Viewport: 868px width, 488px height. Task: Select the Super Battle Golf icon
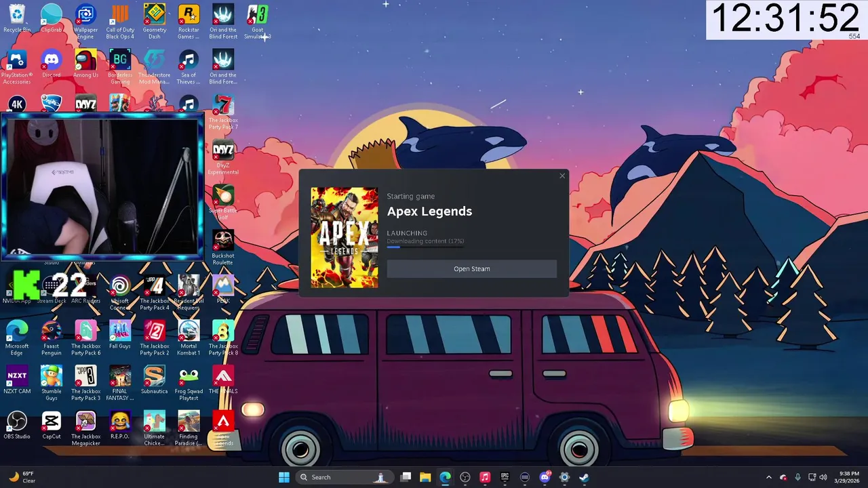(223, 203)
